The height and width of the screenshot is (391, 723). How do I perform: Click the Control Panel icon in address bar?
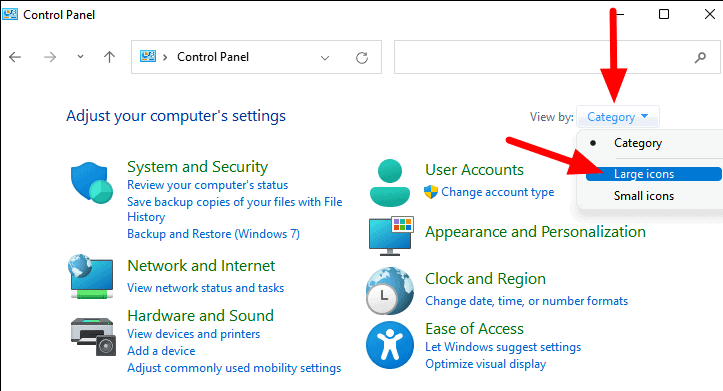[x=148, y=56]
